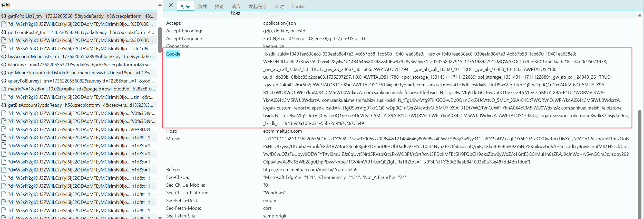Click the JSON icon beside bizAccountMenuList request
This screenshot has height=219, width=644.
(4, 57)
